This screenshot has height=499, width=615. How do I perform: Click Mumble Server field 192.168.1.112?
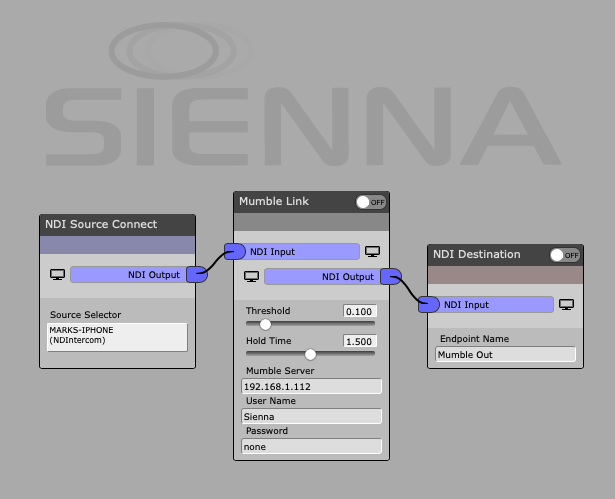[311, 386]
